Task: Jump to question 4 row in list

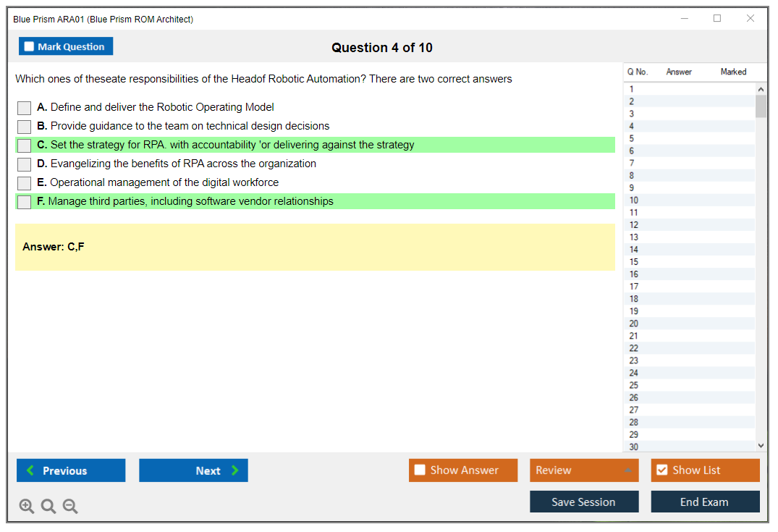Action: [688, 127]
